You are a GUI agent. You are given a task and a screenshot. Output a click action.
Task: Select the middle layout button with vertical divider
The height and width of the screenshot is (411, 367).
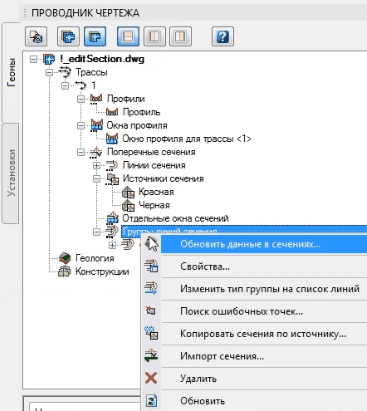(x=154, y=36)
